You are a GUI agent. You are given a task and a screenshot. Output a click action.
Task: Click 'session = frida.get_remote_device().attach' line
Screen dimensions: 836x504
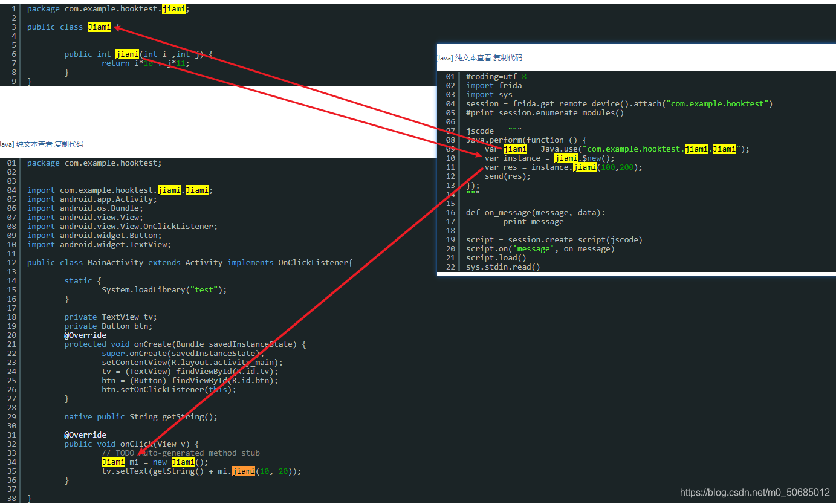point(620,104)
